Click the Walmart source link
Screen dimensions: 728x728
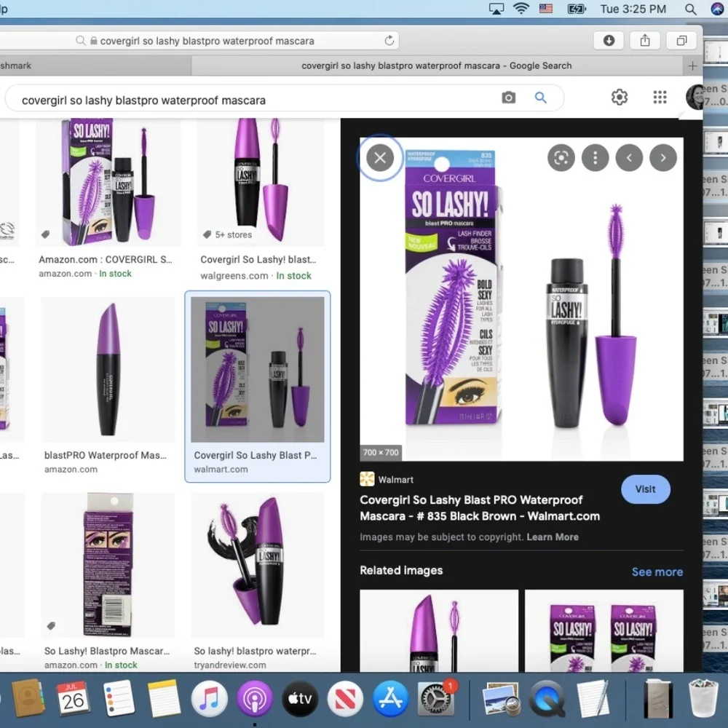[x=387, y=480]
